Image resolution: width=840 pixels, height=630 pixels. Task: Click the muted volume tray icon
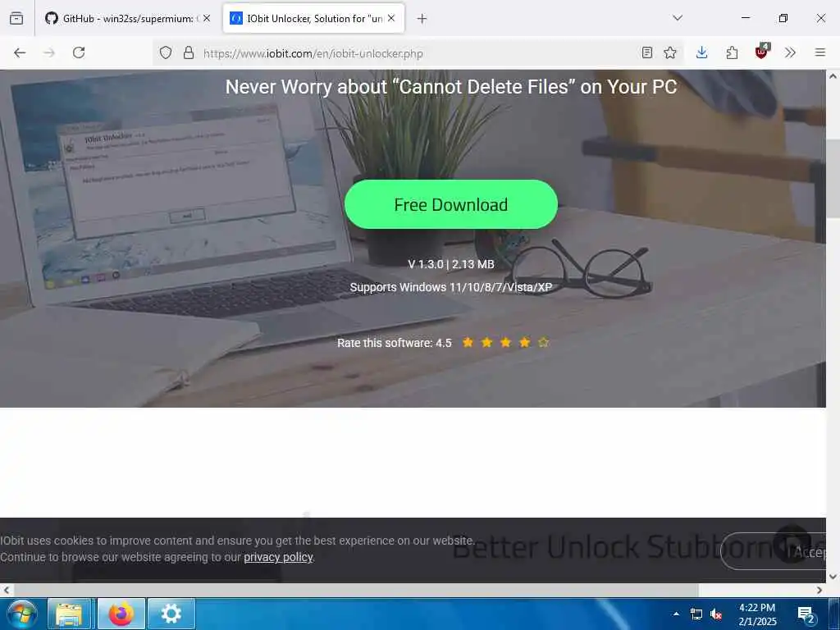pos(715,614)
